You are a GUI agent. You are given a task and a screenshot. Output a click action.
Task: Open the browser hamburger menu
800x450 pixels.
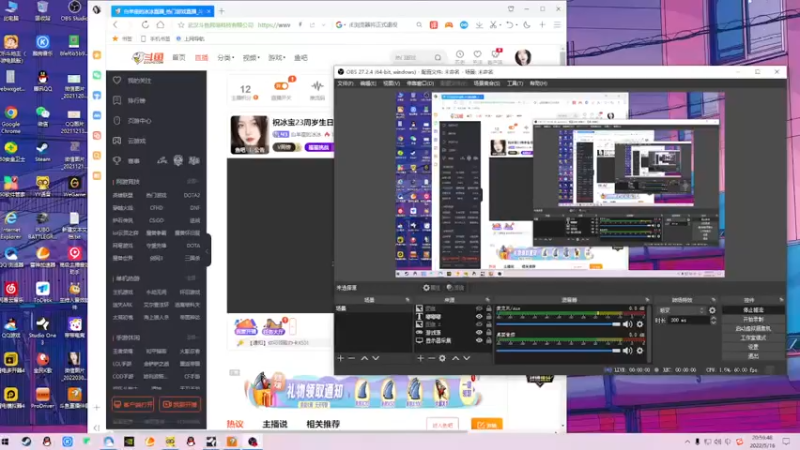(x=557, y=24)
